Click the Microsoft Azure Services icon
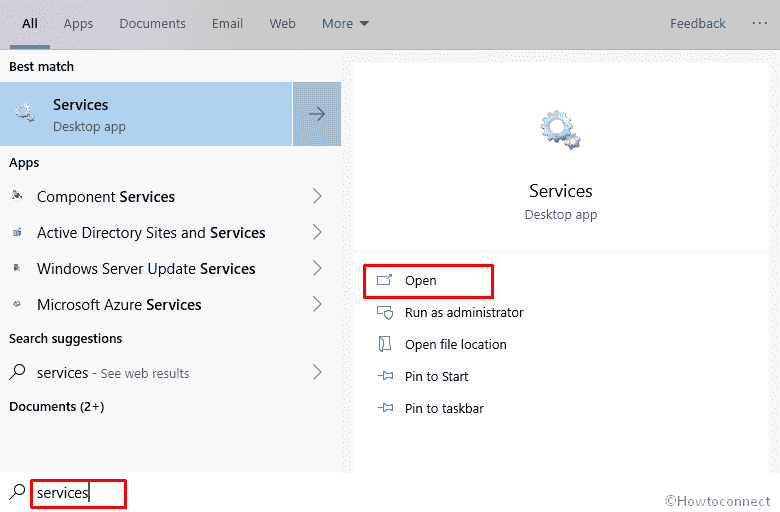780x512 pixels. (x=17, y=304)
